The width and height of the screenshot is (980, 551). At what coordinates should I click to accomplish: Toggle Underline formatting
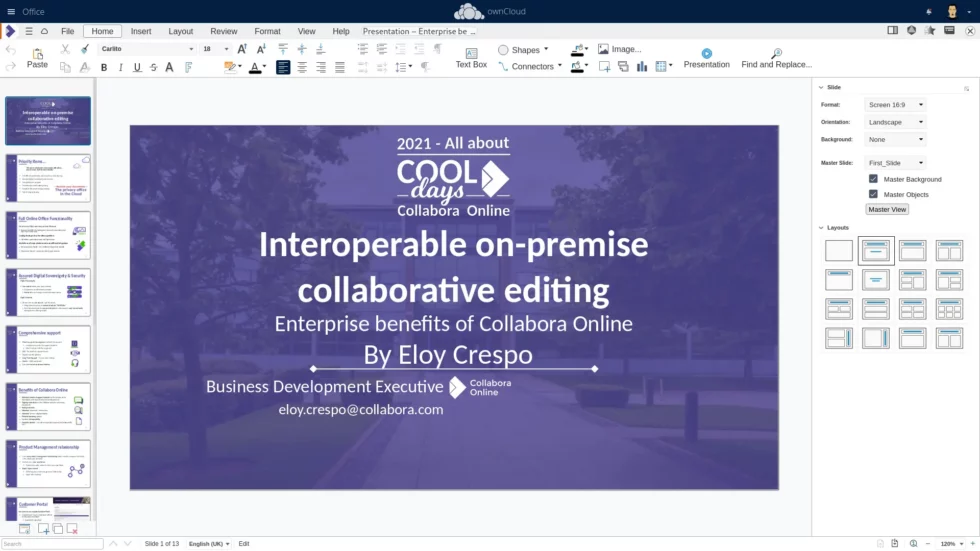tap(137, 67)
